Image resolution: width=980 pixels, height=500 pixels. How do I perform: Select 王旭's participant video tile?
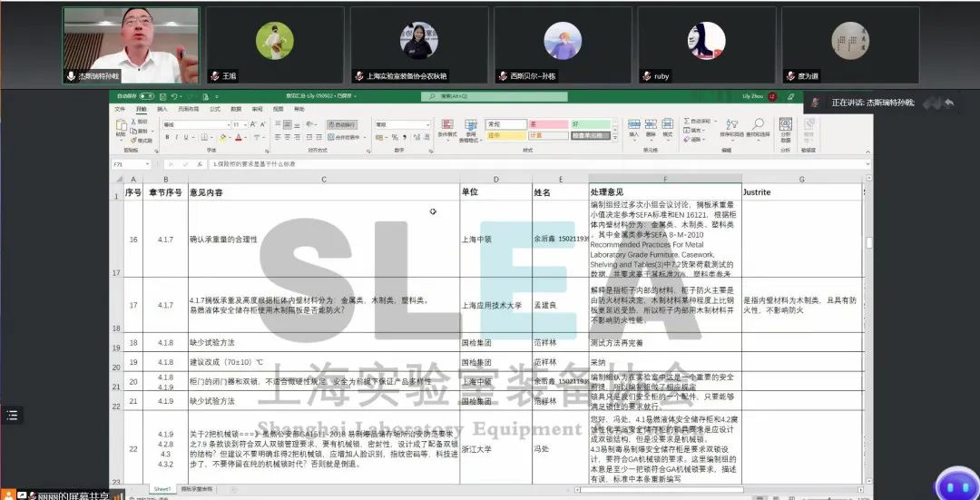[x=274, y=44]
